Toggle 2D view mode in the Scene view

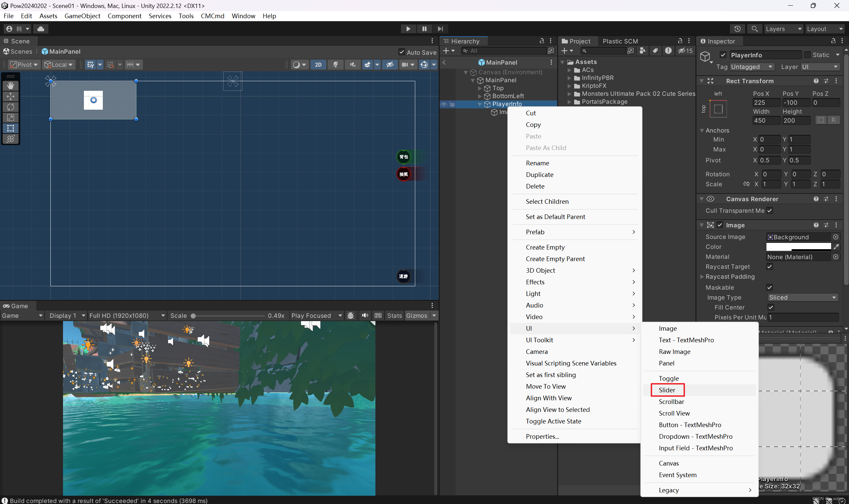tap(318, 64)
